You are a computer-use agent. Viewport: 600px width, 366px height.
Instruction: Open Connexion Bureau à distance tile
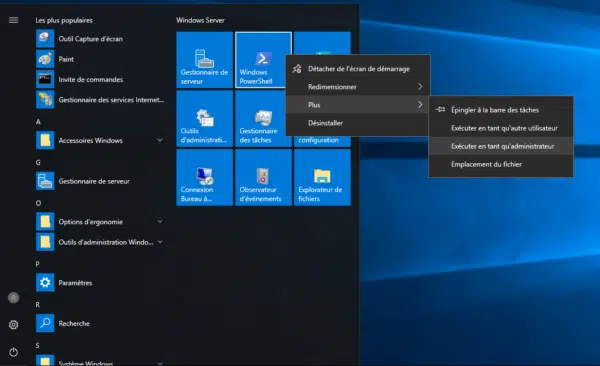(x=205, y=178)
